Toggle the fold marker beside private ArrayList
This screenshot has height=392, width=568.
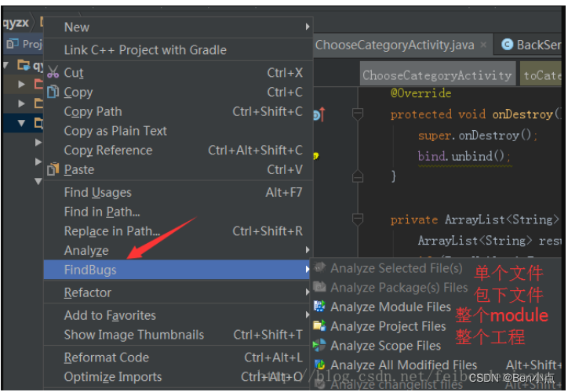tap(358, 220)
